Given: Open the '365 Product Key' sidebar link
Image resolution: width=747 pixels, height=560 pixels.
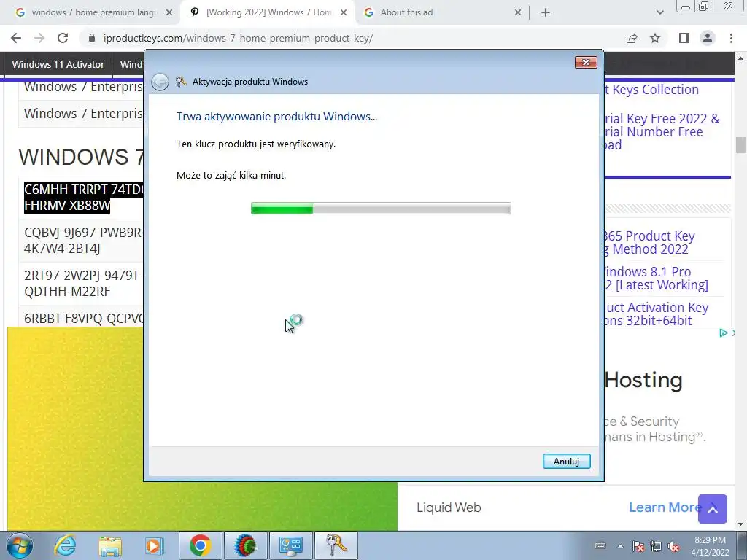Looking at the screenshot, I should click(649, 242).
